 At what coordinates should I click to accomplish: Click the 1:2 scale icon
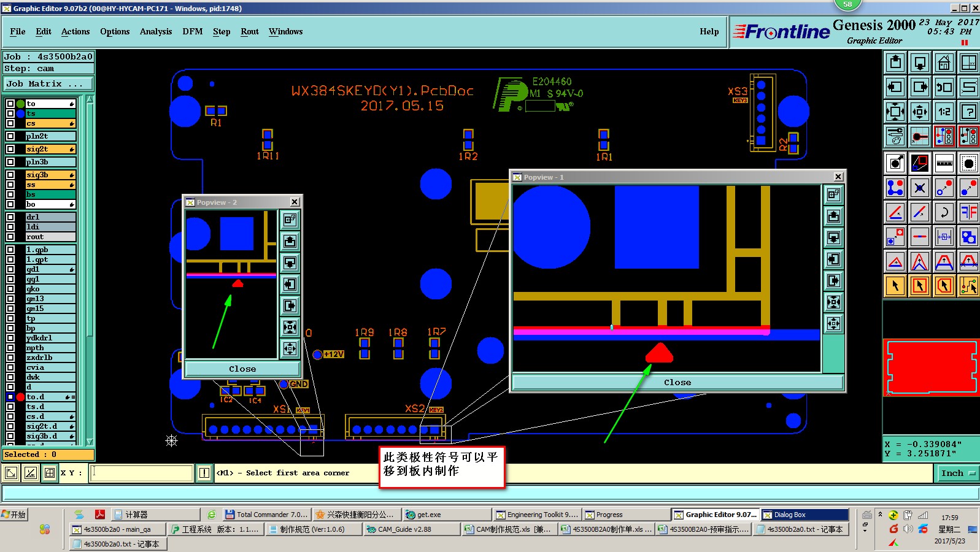[x=944, y=112]
